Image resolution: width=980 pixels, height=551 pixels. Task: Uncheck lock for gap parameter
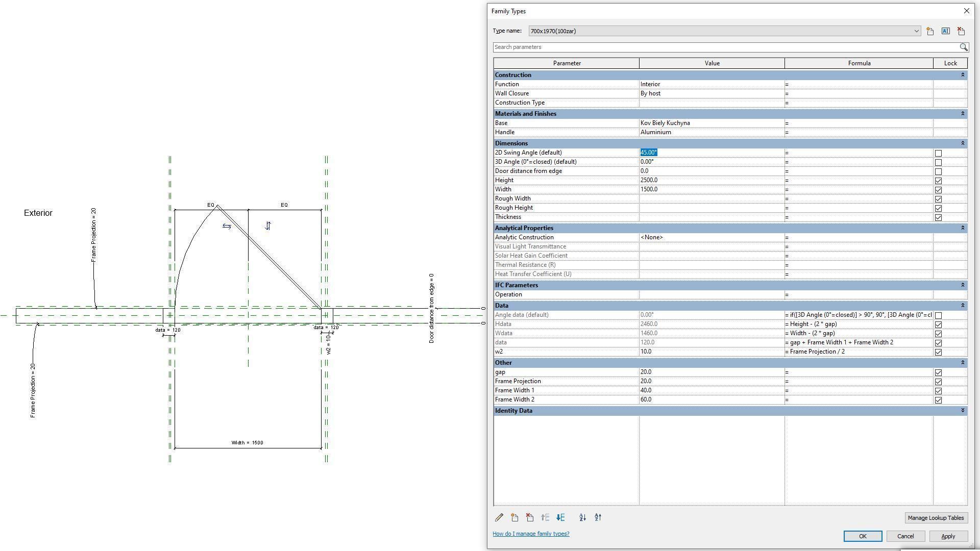tap(938, 372)
